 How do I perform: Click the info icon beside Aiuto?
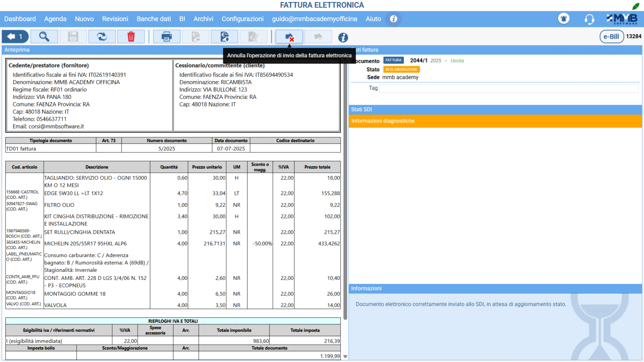(x=393, y=19)
